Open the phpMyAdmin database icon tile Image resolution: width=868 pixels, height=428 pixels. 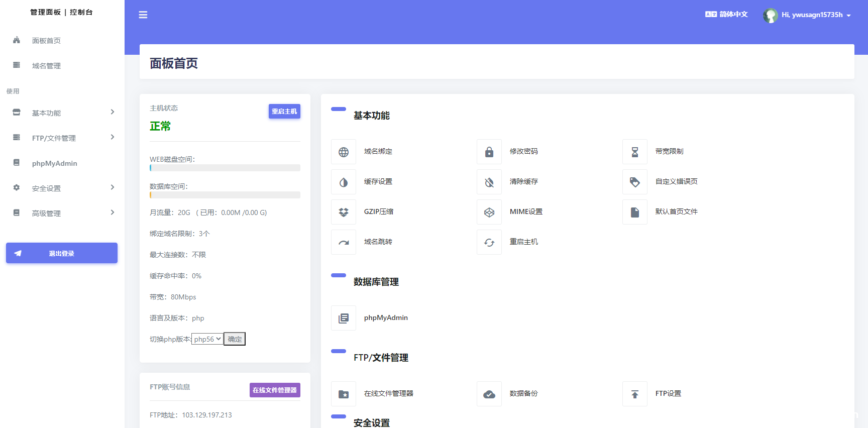tap(344, 318)
